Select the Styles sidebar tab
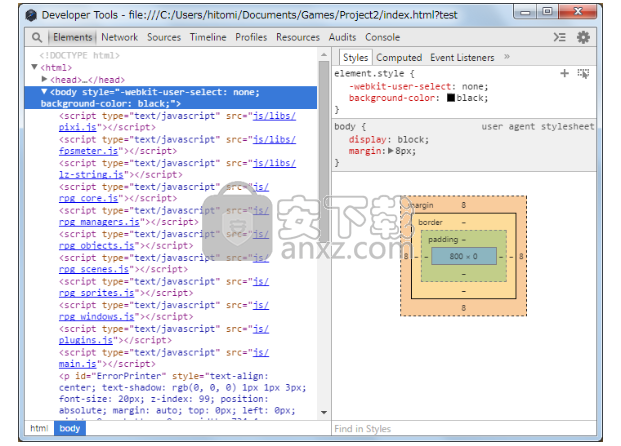The width and height of the screenshot is (621, 446). click(x=355, y=58)
